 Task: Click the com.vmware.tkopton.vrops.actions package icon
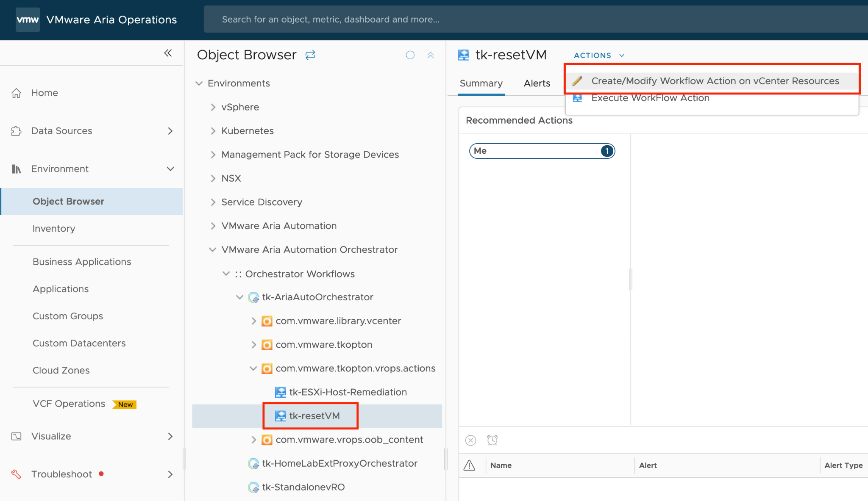(267, 368)
